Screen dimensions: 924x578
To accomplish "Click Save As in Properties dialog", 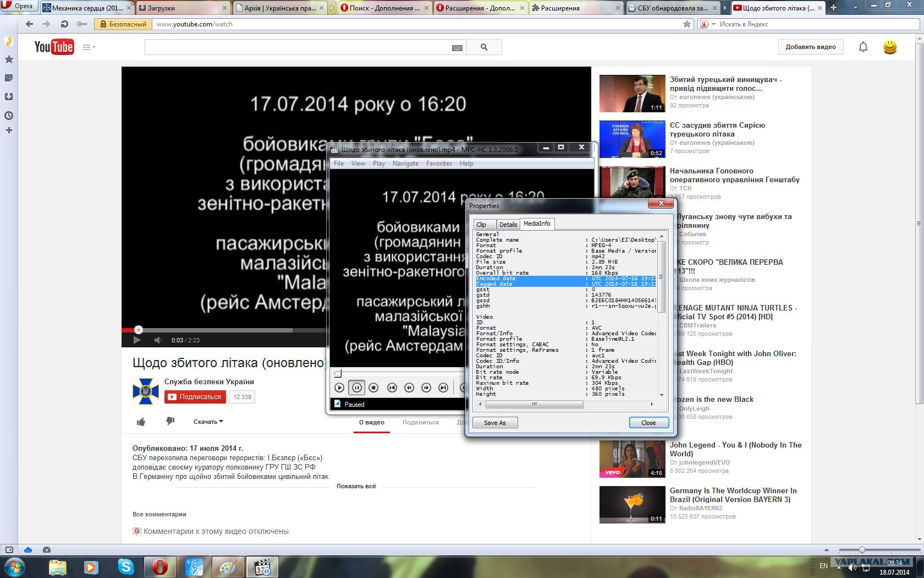I will coord(495,423).
